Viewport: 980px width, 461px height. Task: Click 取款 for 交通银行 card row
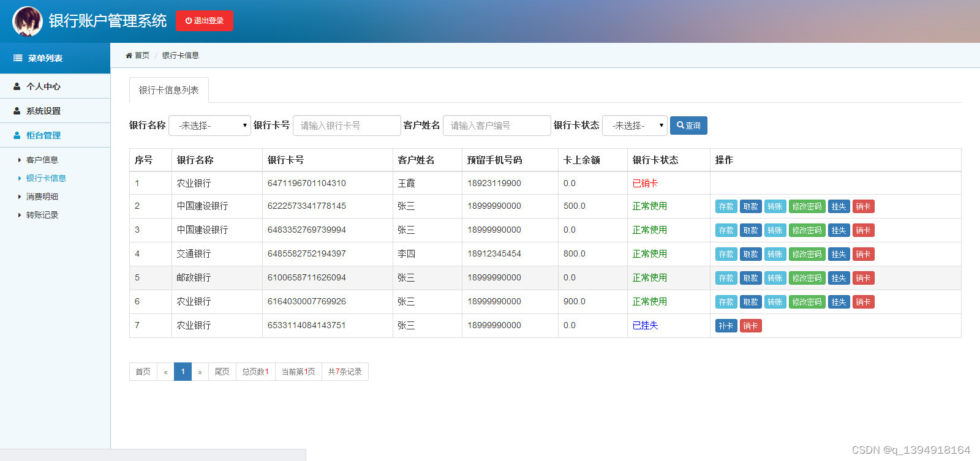tap(751, 255)
